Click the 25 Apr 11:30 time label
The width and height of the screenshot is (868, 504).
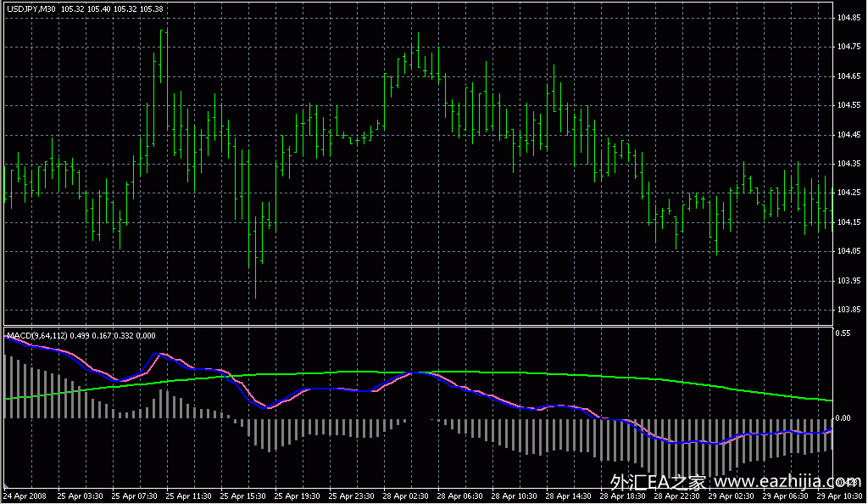click(188, 496)
